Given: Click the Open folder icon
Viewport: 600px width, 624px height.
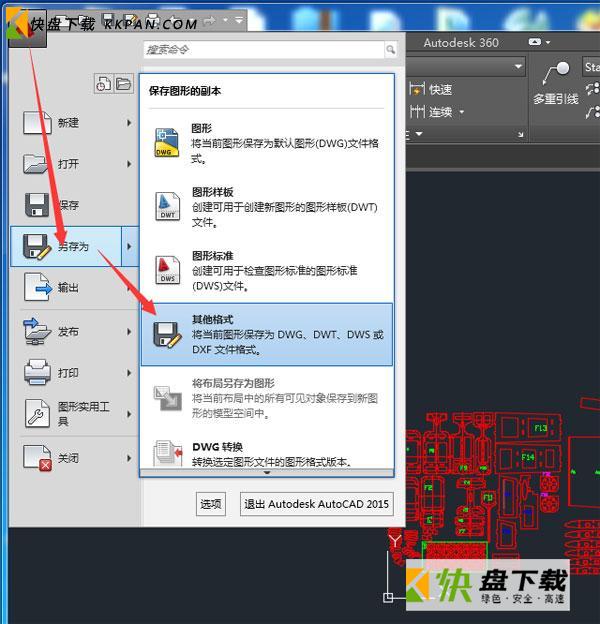Looking at the screenshot, I should click(37, 164).
